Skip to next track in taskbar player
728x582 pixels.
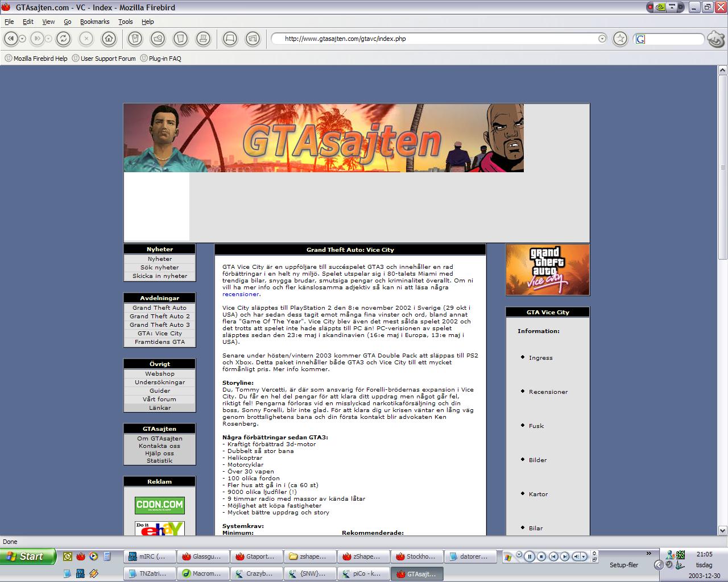tap(564, 557)
